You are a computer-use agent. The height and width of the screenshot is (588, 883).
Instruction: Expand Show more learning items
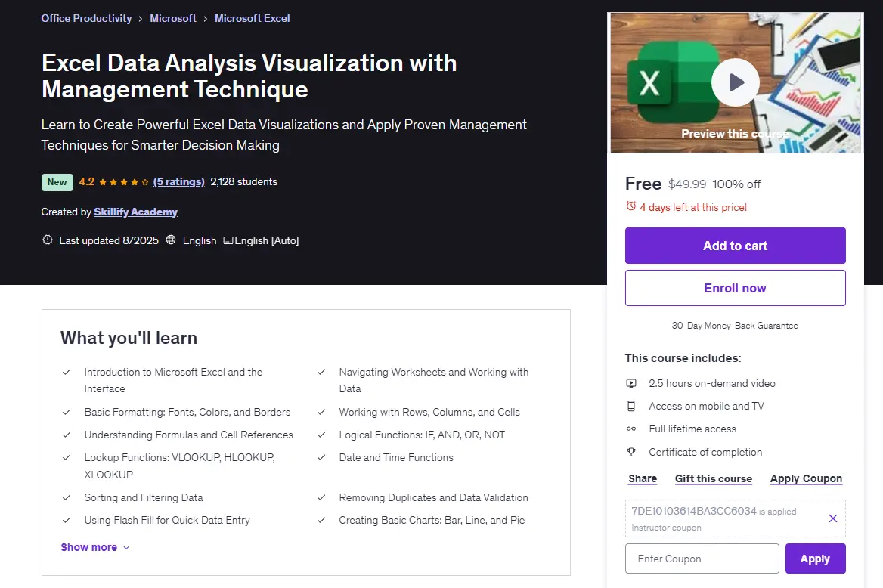pyautogui.click(x=95, y=547)
